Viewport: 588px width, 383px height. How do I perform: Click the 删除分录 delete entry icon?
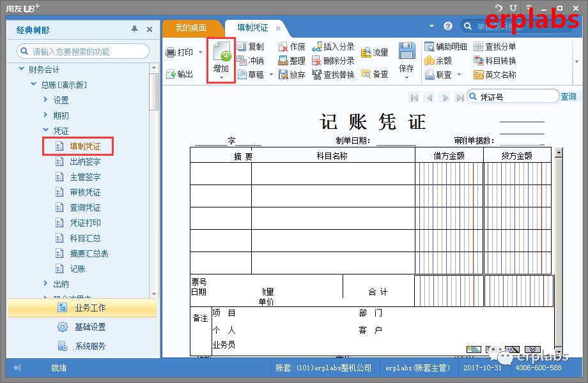(x=317, y=60)
